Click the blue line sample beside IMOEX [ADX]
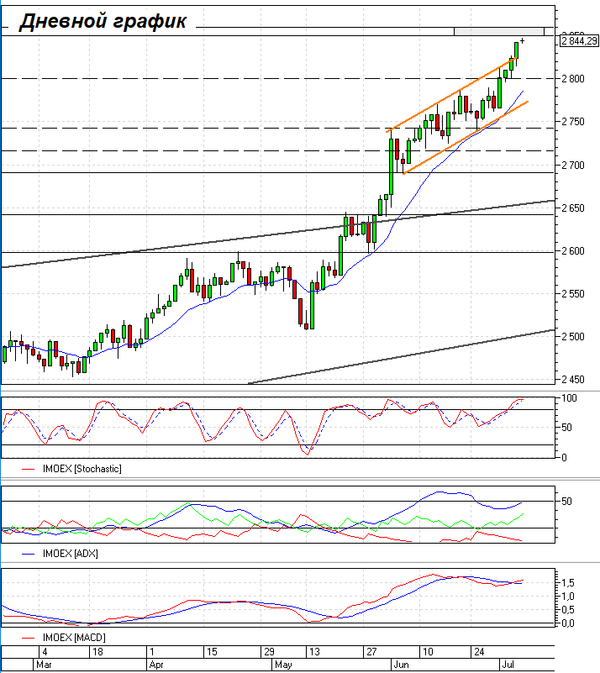The image size is (600, 673). pyautogui.click(x=28, y=555)
